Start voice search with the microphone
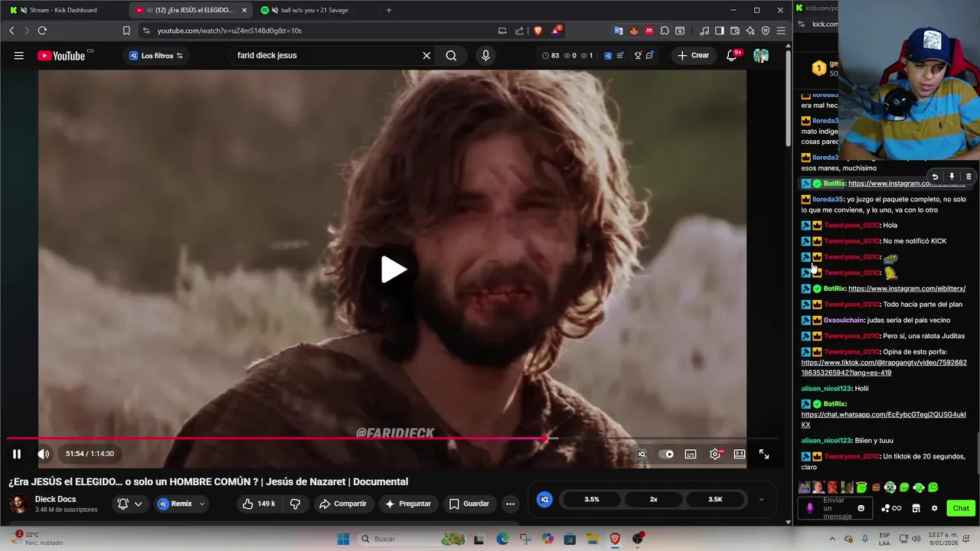The height and width of the screenshot is (551, 980). coord(485,55)
